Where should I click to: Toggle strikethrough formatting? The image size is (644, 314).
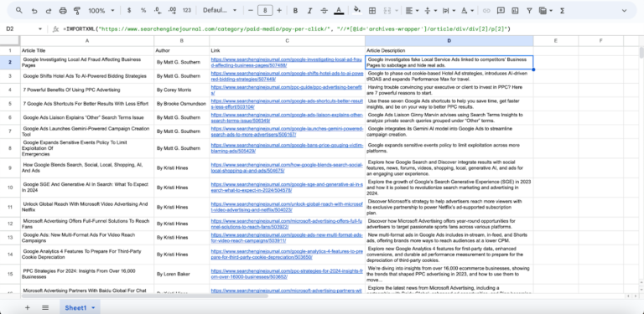pos(324,11)
